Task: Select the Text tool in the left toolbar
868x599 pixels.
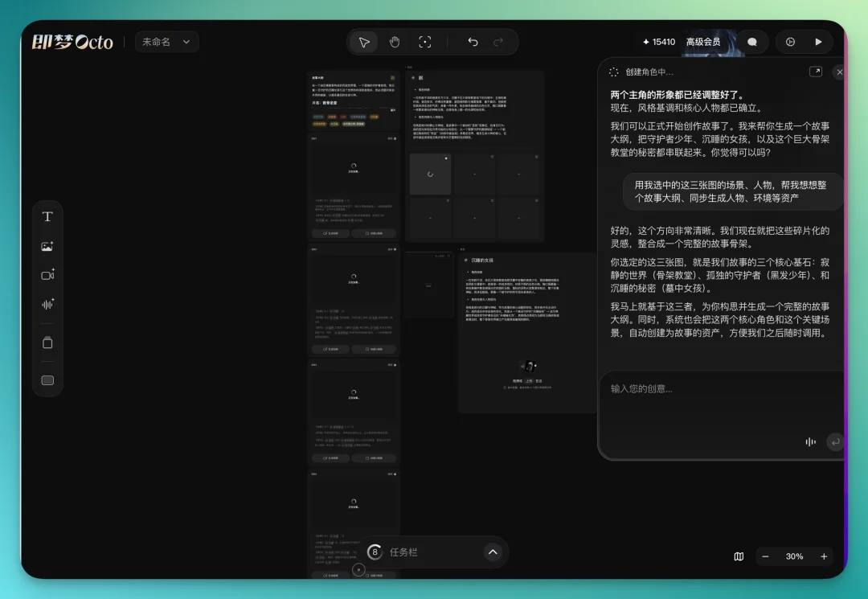Action: point(47,215)
